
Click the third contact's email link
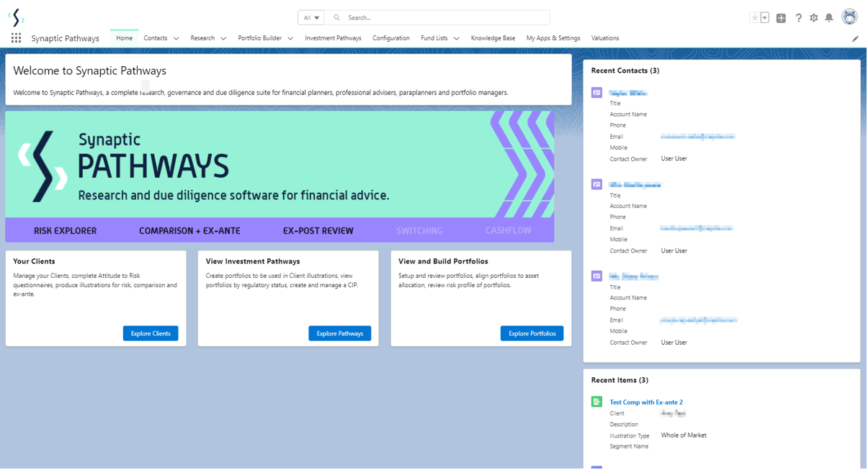(x=699, y=320)
